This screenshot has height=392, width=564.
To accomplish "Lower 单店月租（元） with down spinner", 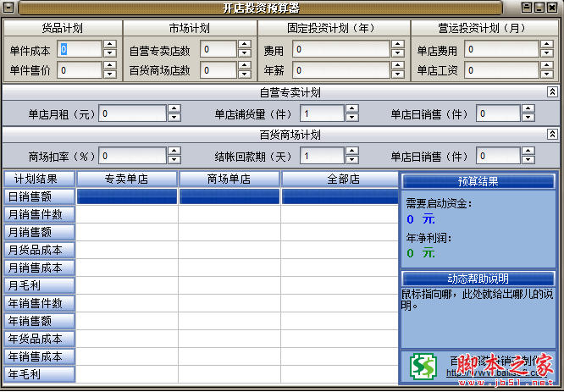I will (x=174, y=117).
